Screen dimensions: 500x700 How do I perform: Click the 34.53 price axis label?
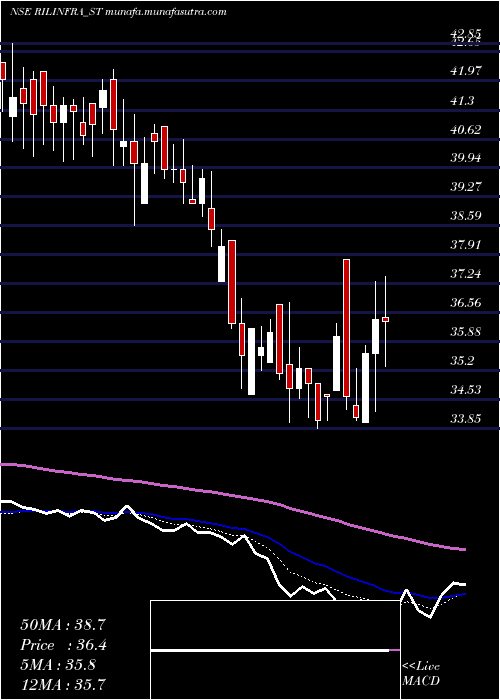(466, 390)
